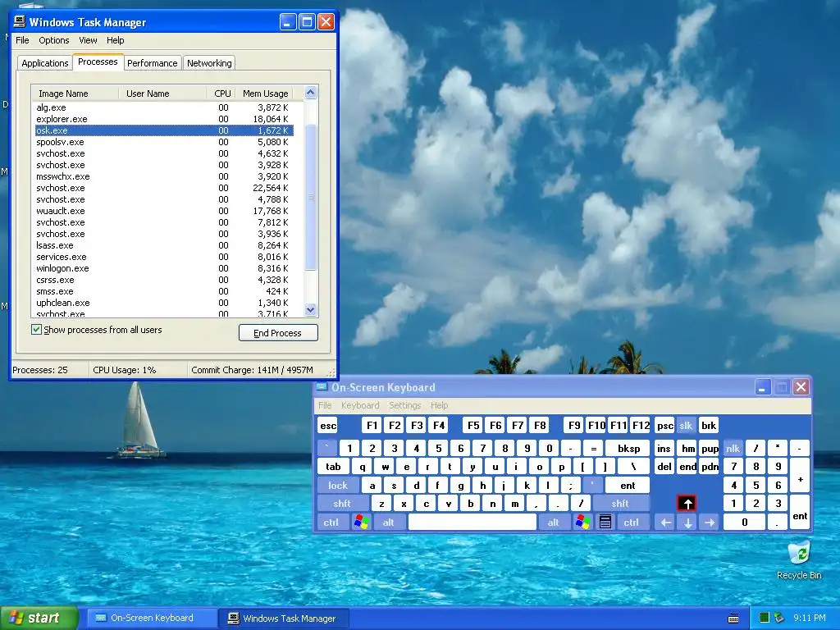This screenshot has width=840, height=630.
Task: Toggle the left ctrl key on keyboard
Action: click(331, 522)
